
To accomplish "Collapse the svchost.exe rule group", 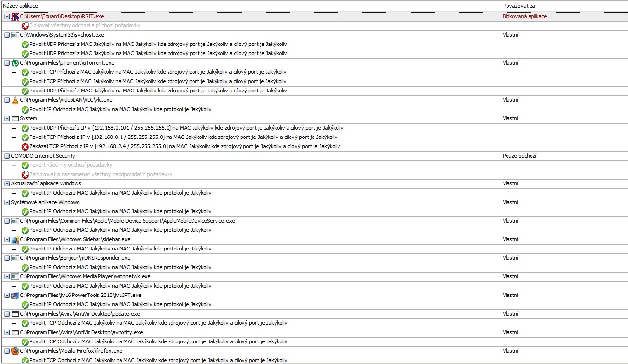I will pyautogui.click(x=7, y=35).
